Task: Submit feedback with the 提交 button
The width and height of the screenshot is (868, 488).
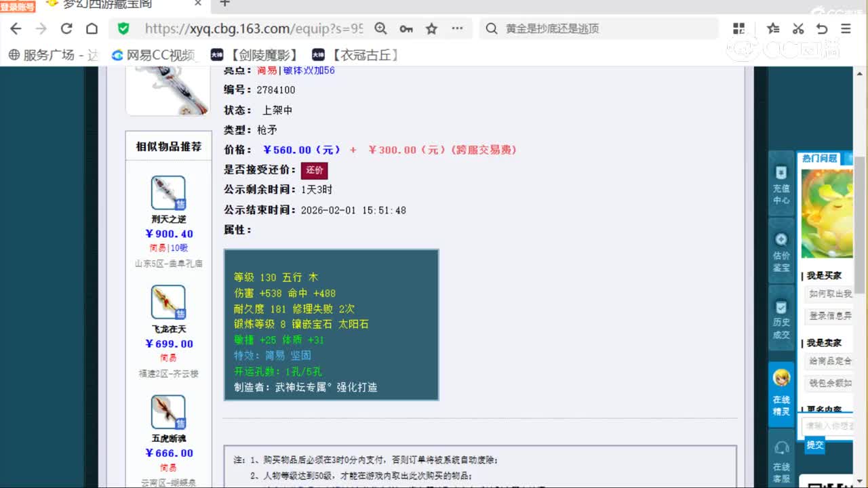Action: pyautogui.click(x=814, y=445)
